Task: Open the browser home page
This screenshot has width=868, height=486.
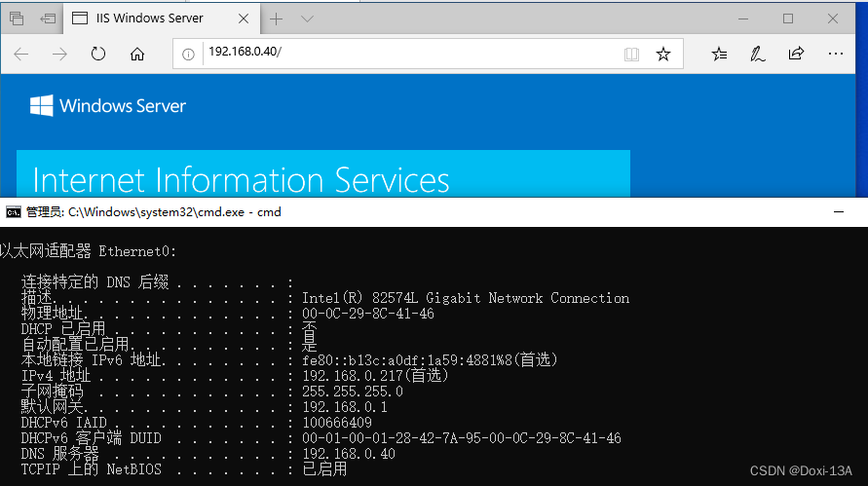Action: (x=137, y=54)
